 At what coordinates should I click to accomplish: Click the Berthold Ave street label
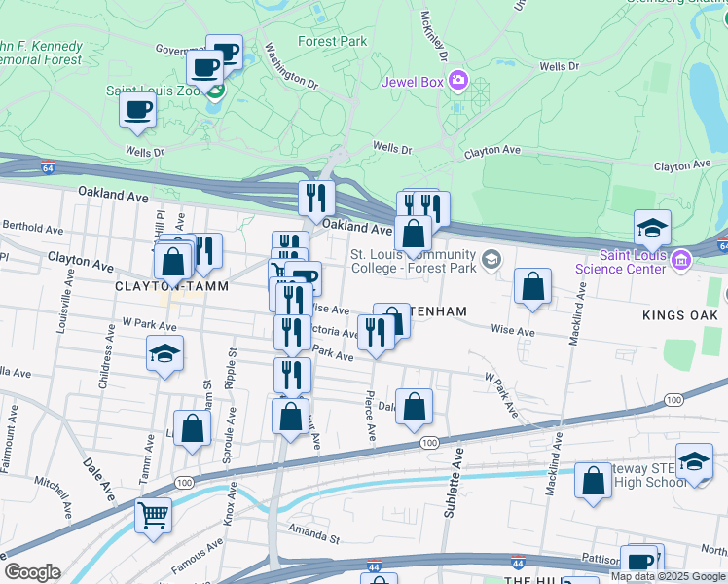(33, 228)
